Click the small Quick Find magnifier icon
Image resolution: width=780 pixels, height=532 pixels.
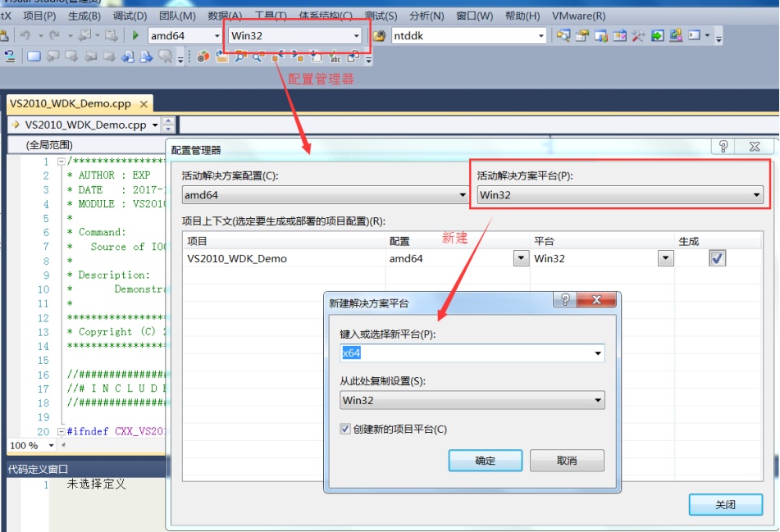tap(258, 57)
